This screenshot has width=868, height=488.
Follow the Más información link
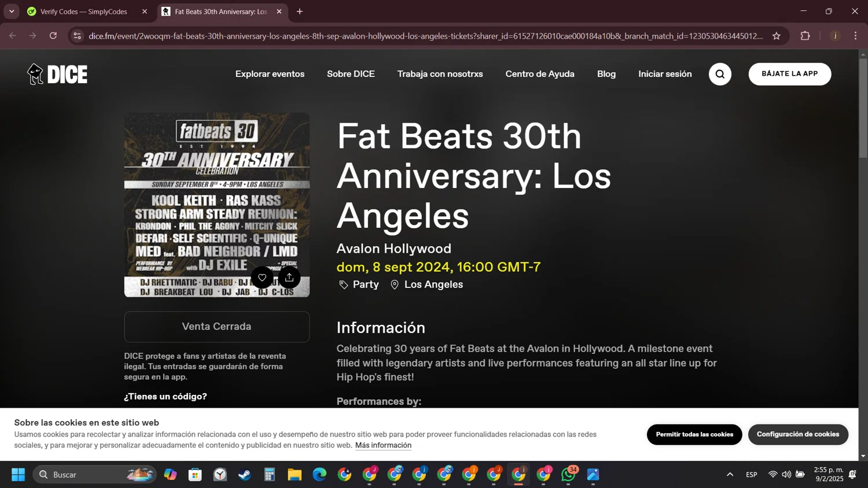(383, 445)
